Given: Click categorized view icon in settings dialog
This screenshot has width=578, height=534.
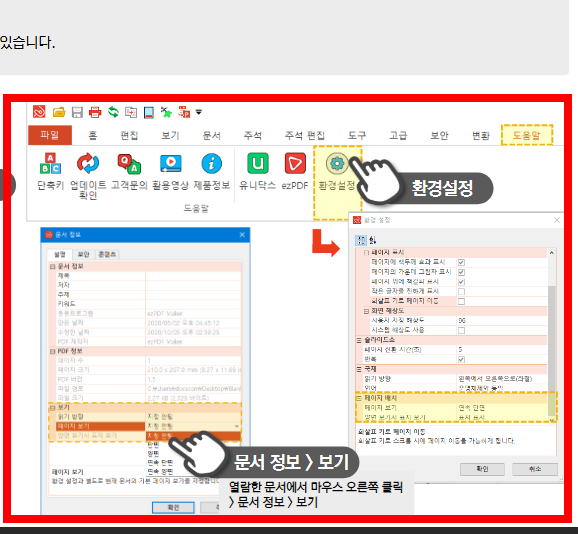Looking at the screenshot, I should [x=361, y=240].
